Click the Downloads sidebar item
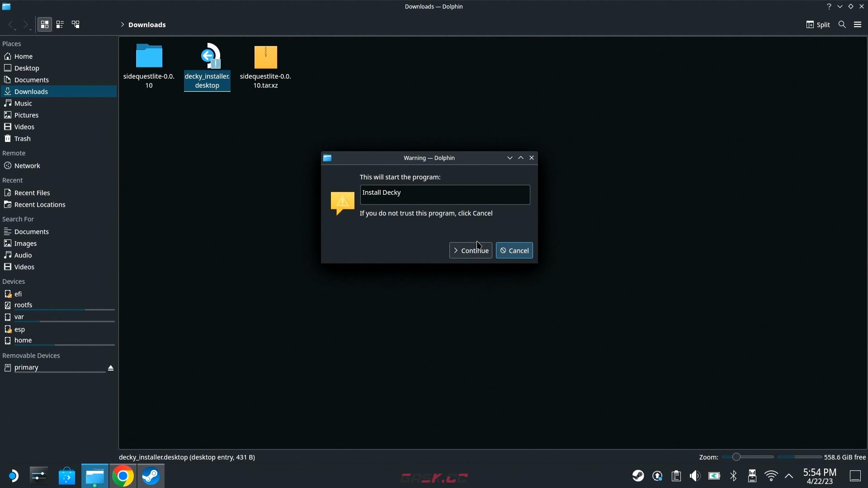Screen dimensions: 868x488 tap(31, 91)
